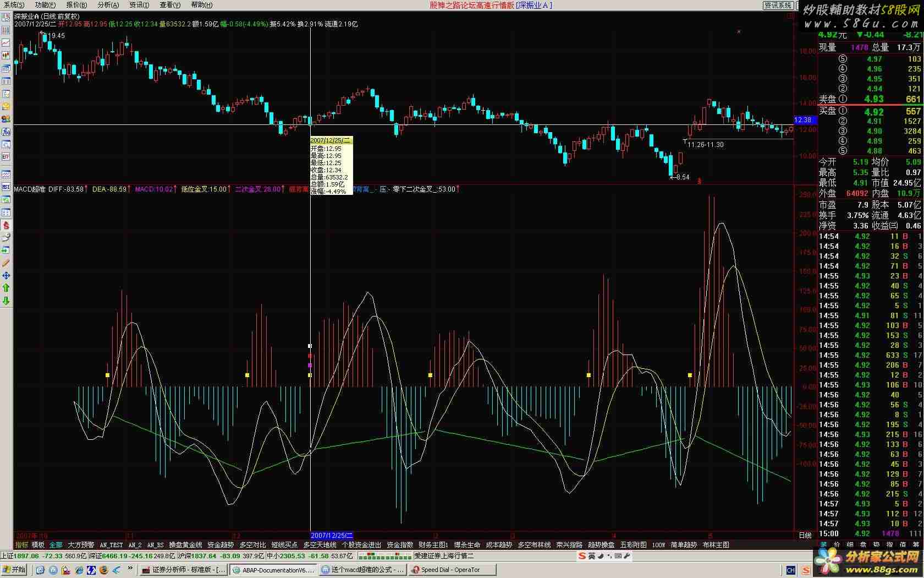The height and width of the screenshot is (578, 924).
Task: Click the 上证 1897.06 index status entry
Action: pos(43,556)
